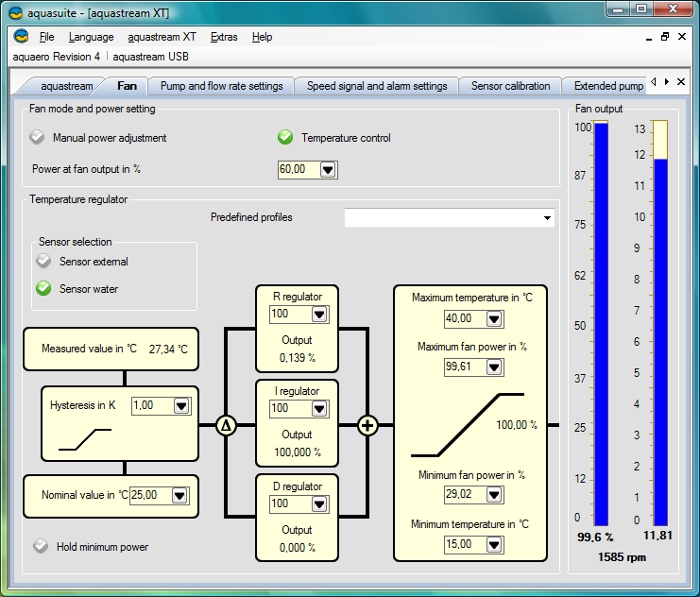Open Minimum fan power dropdown arrow
The image size is (700, 597).
pos(494,495)
